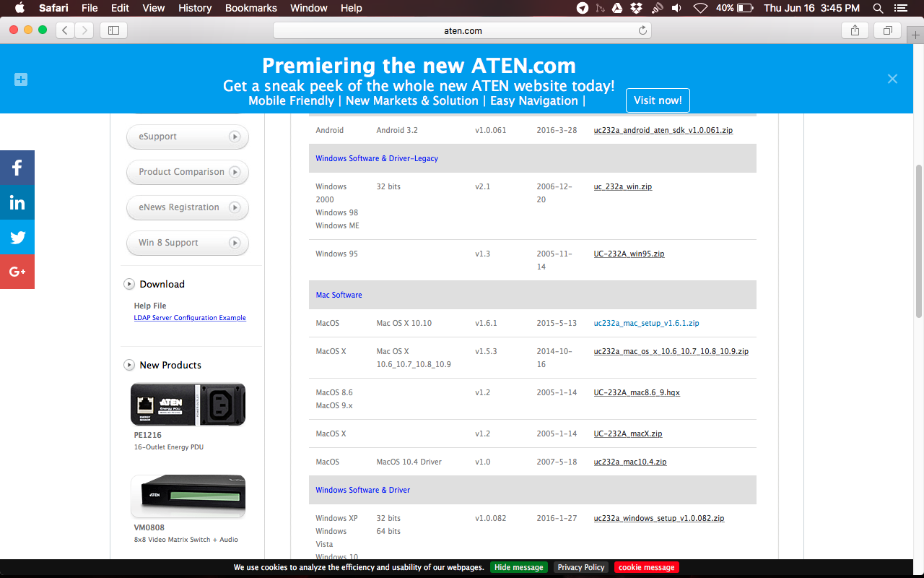This screenshot has height=578, width=924.
Task: Click the circle arrow icon beside Download
Action: point(129,284)
